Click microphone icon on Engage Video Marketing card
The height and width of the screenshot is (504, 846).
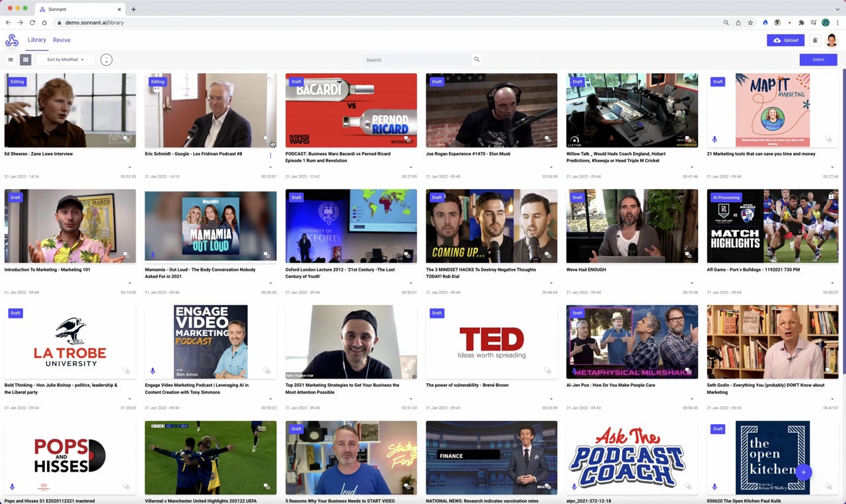(153, 371)
